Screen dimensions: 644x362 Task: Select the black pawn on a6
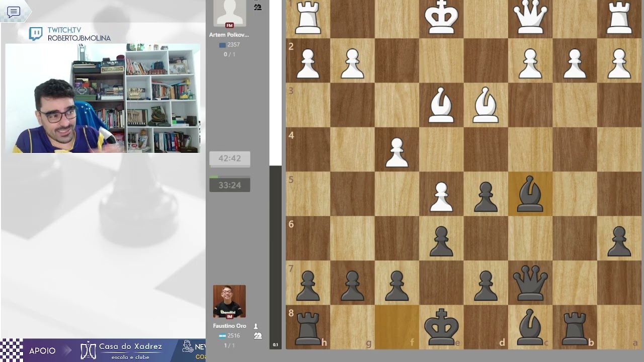click(x=619, y=240)
